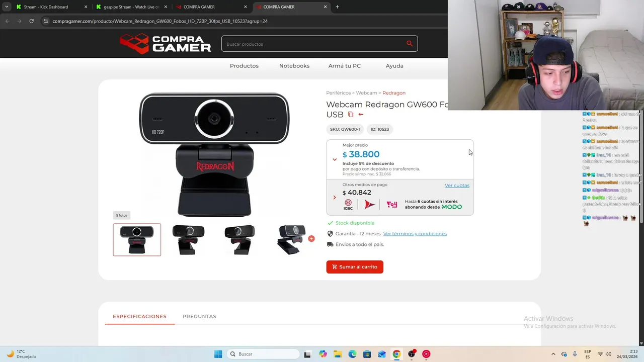The height and width of the screenshot is (362, 644).
Task: Click the Periféricos breadcrumb link
Action: pos(338,93)
